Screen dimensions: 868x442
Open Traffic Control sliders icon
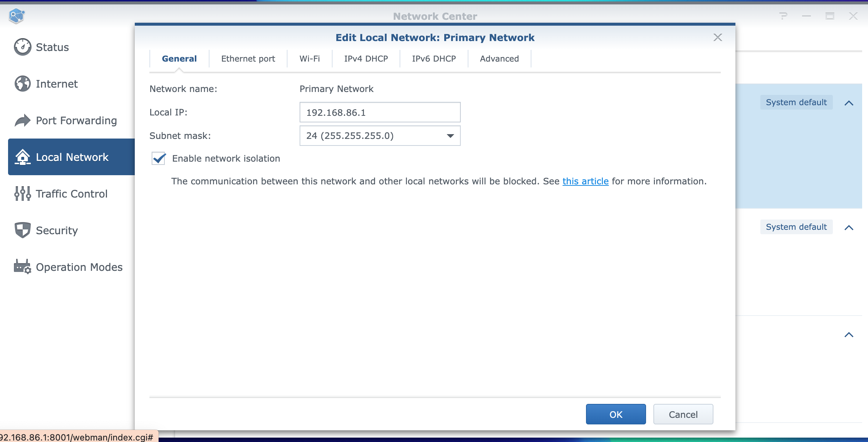23,194
